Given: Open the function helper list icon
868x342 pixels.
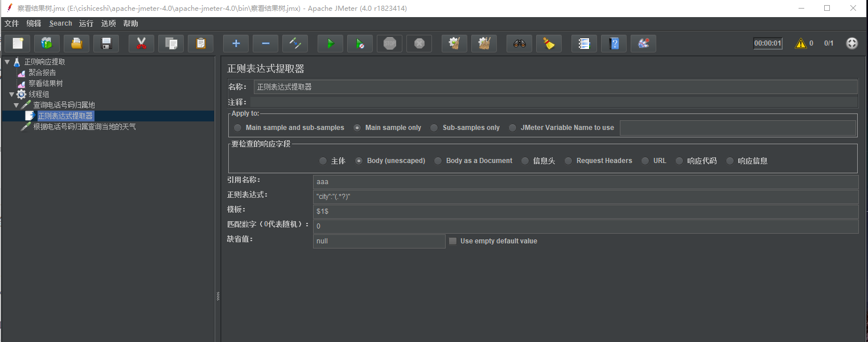Looking at the screenshot, I should [x=585, y=43].
